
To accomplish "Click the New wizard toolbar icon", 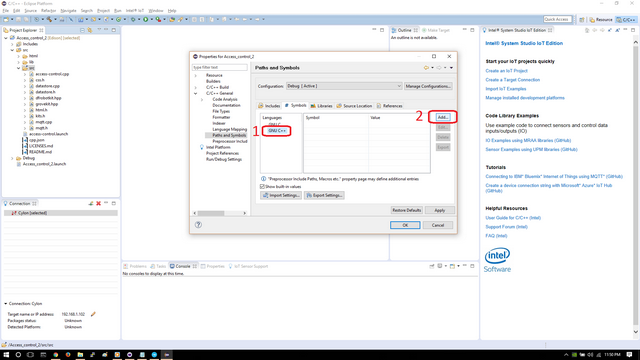I will 6,19.
